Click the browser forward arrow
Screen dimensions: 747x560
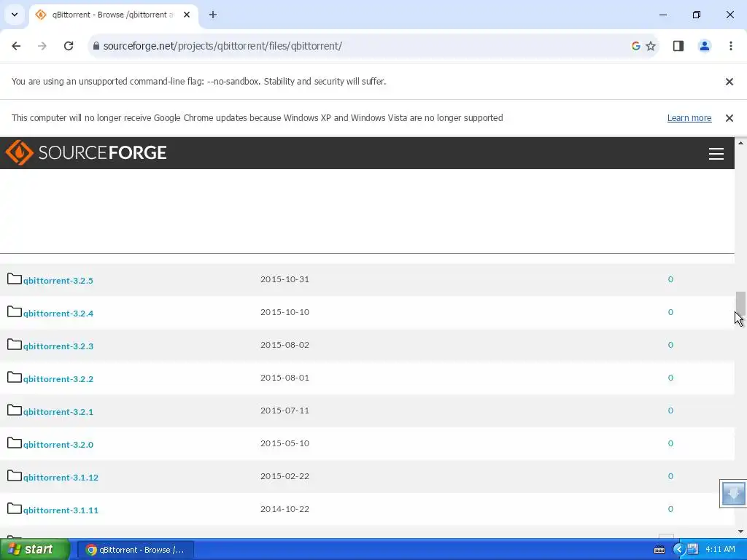coord(42,46)
